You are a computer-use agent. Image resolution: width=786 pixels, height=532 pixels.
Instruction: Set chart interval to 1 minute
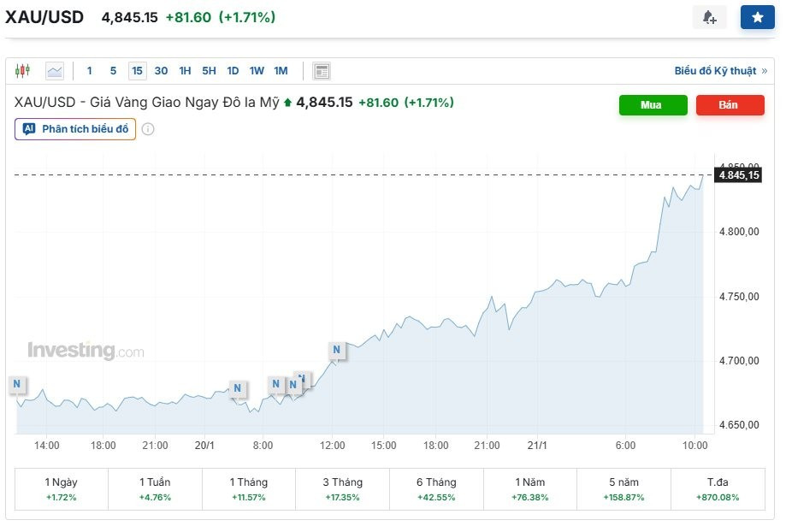pos(90,71)
